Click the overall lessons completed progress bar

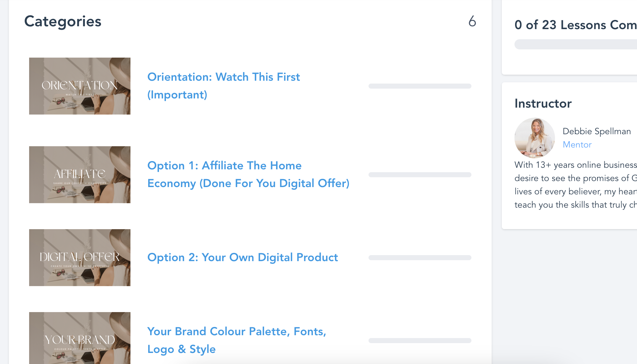coord(576,44)
